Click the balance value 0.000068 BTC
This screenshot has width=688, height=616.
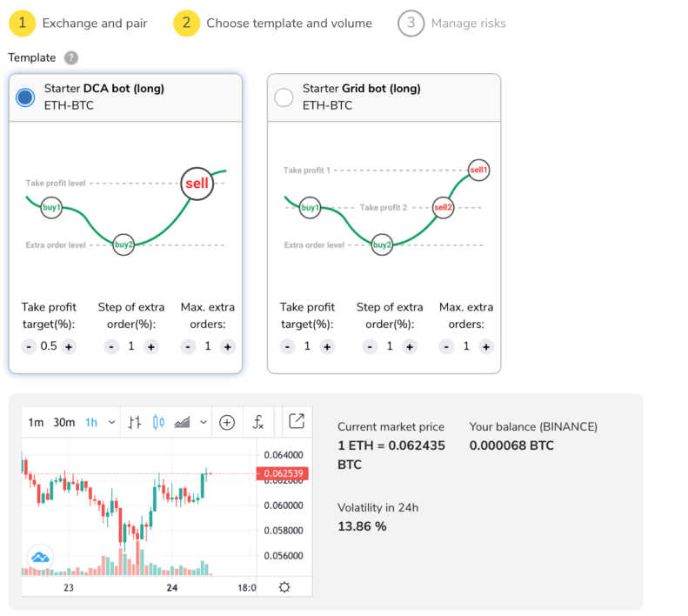click(511, 445)
